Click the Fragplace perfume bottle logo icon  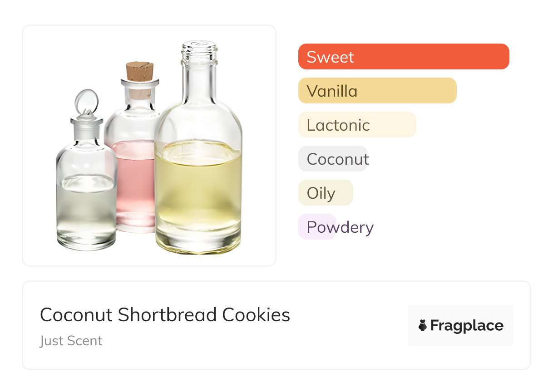[422, 325]
